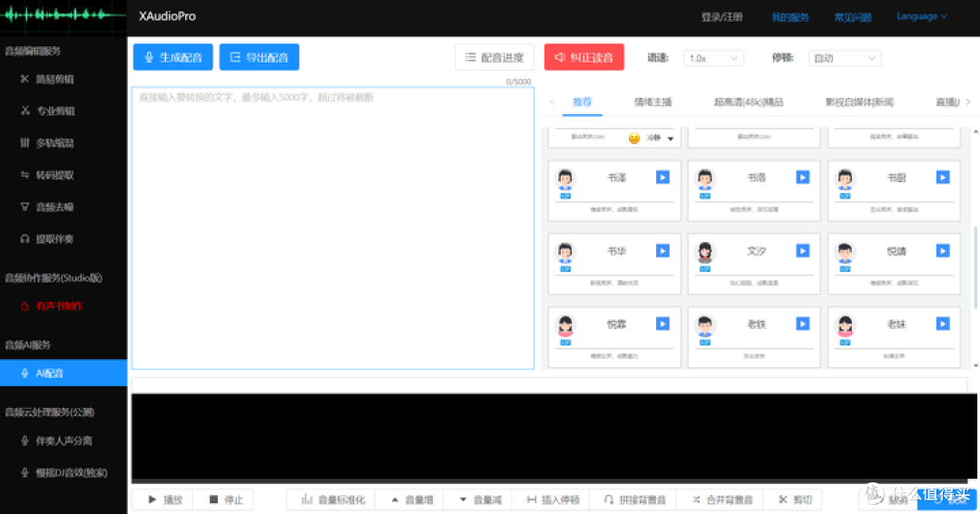Select the 书华 voice avatar
Screen dimensions: 980x514
tap(565, 252)
